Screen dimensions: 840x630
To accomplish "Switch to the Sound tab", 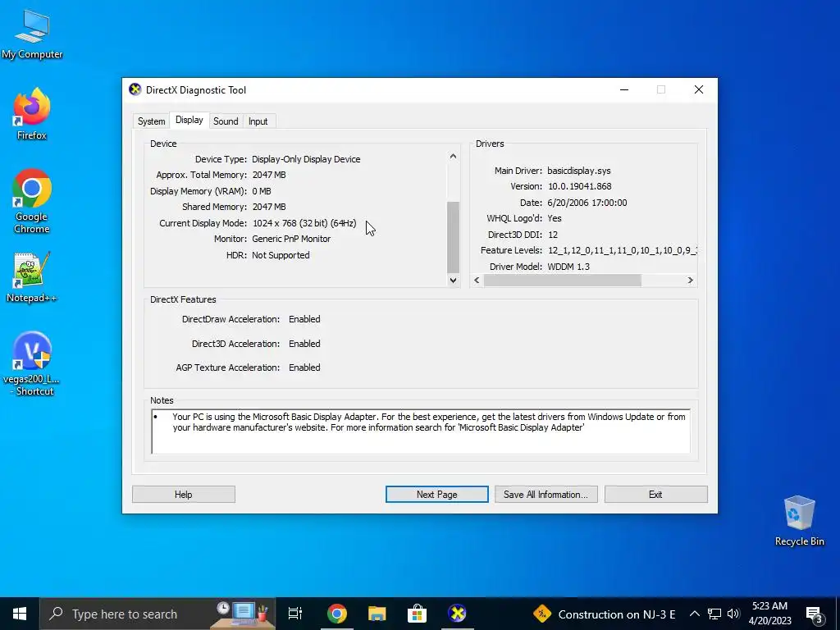I will 226,121.
